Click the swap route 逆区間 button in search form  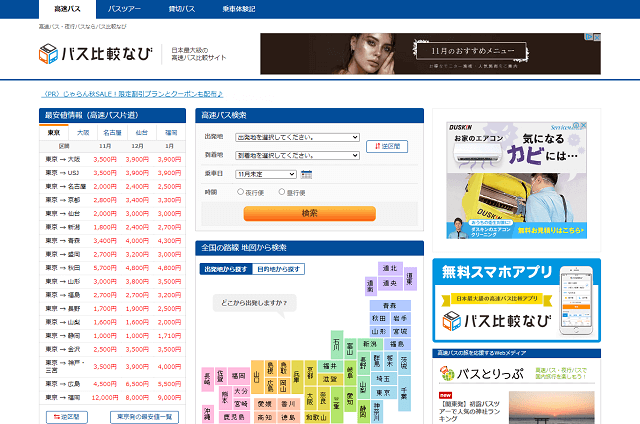386,146
